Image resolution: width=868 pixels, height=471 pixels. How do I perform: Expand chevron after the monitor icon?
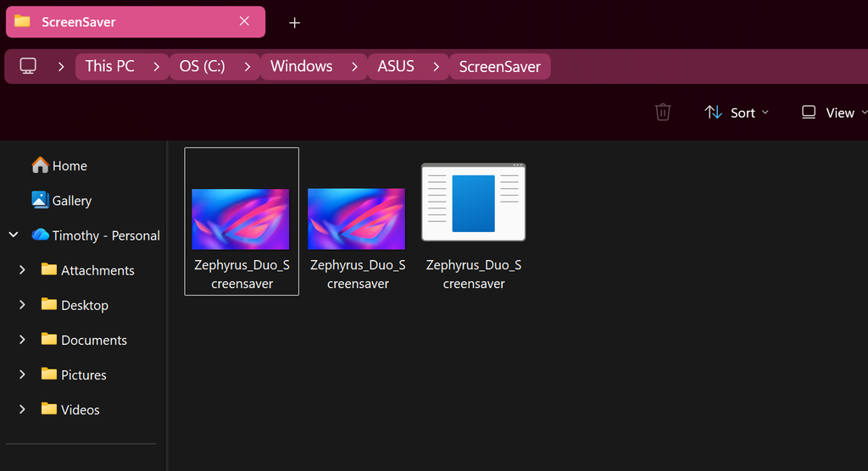pyautogui.click(x=61, y=66)
